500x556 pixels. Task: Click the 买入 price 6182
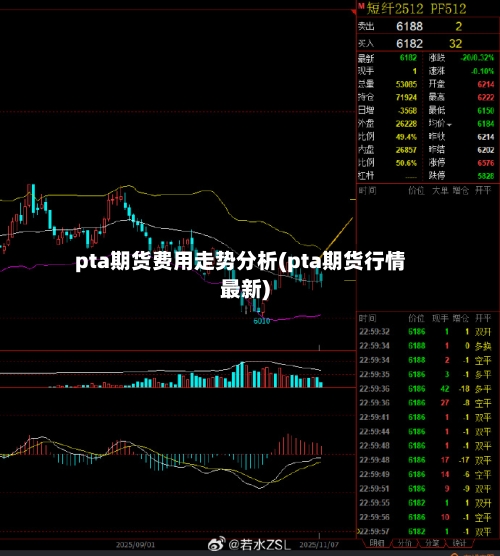point(409,44)
